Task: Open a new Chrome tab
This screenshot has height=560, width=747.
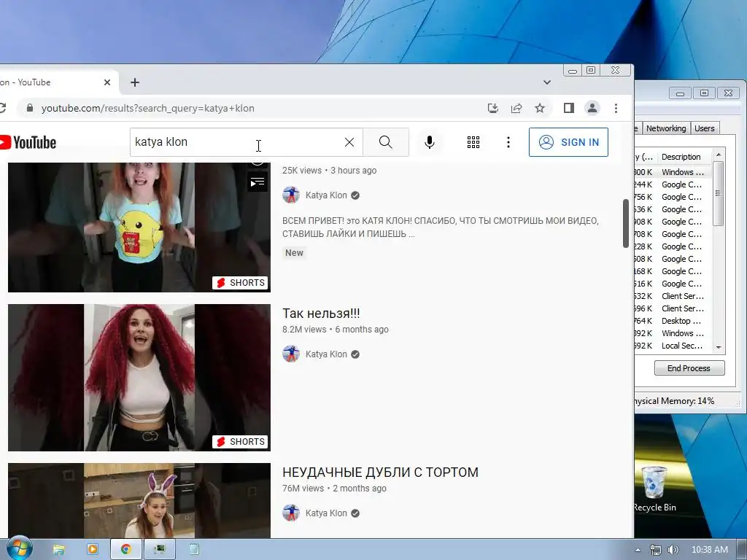Action: [135, 82]
